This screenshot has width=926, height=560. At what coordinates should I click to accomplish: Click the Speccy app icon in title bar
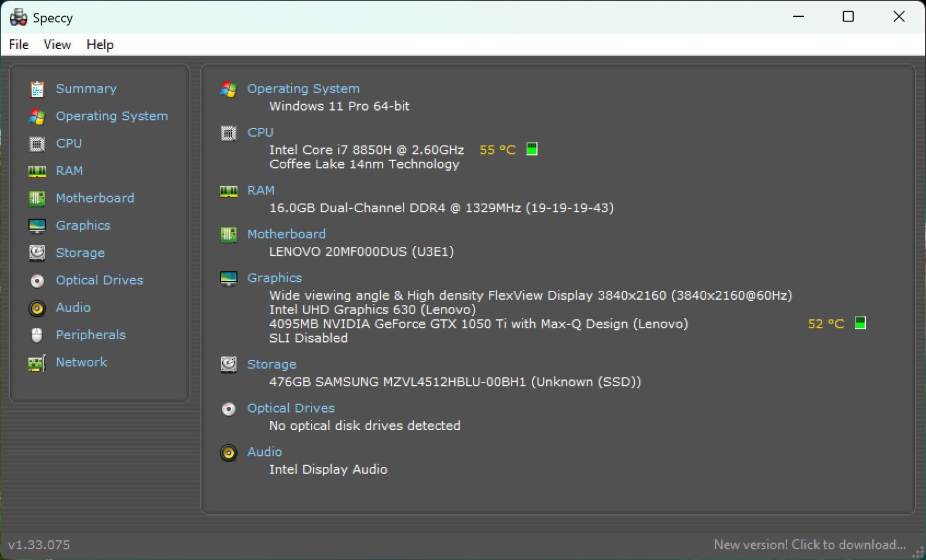[x=18, y=17]
